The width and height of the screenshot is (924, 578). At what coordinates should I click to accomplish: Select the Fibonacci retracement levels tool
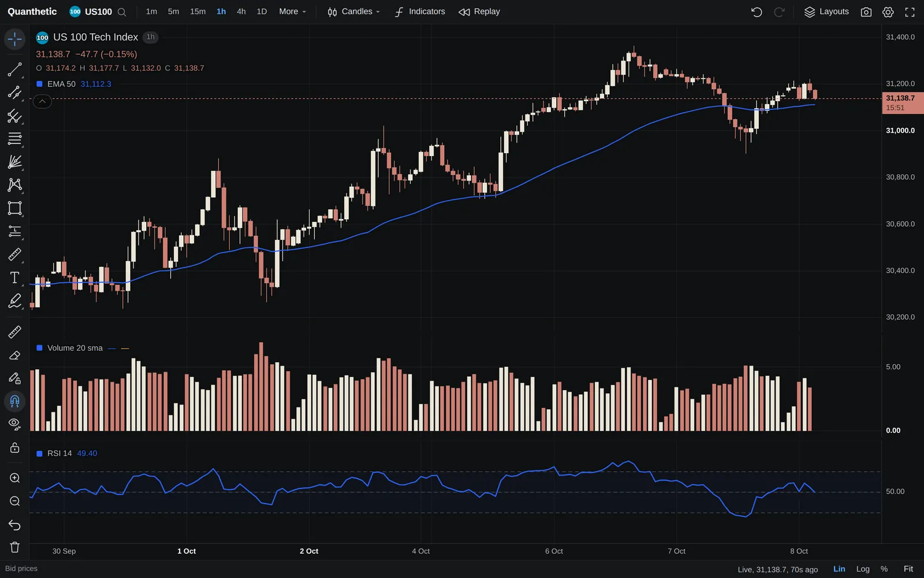pos(14,139)
